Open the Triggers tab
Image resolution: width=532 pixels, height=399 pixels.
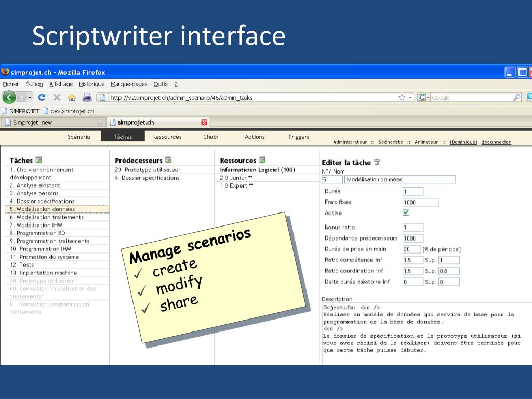(299, 137)
